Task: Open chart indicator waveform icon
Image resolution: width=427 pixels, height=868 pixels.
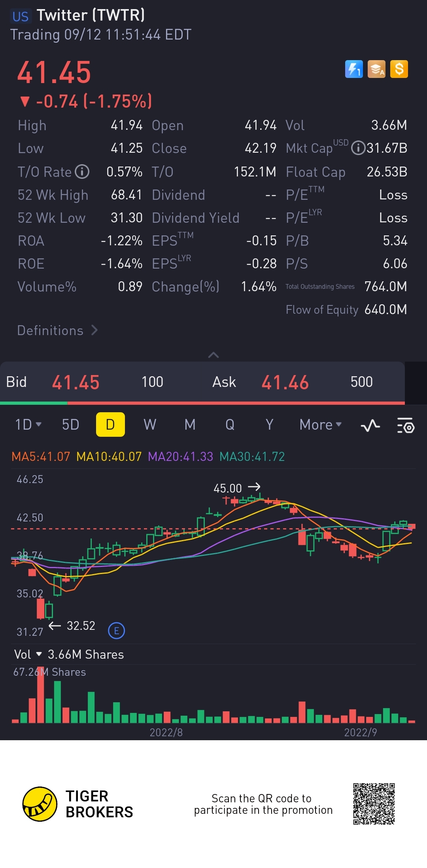Action: coord(370,426)
